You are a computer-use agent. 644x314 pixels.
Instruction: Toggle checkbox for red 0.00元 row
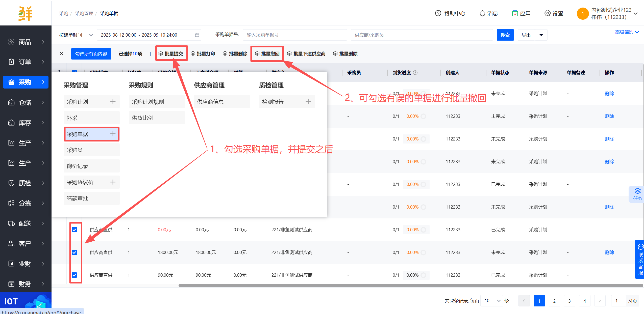click(x=74, y=230)
